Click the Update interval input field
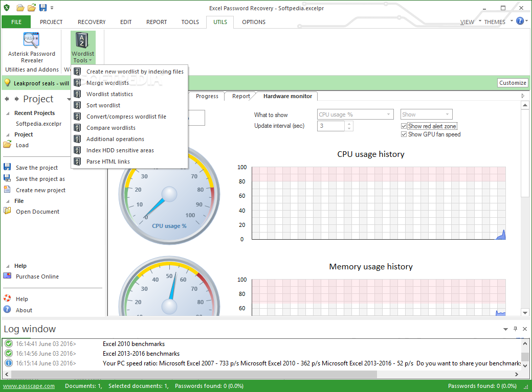This screenshot has width=532, height=392. [x=331, y=126]
